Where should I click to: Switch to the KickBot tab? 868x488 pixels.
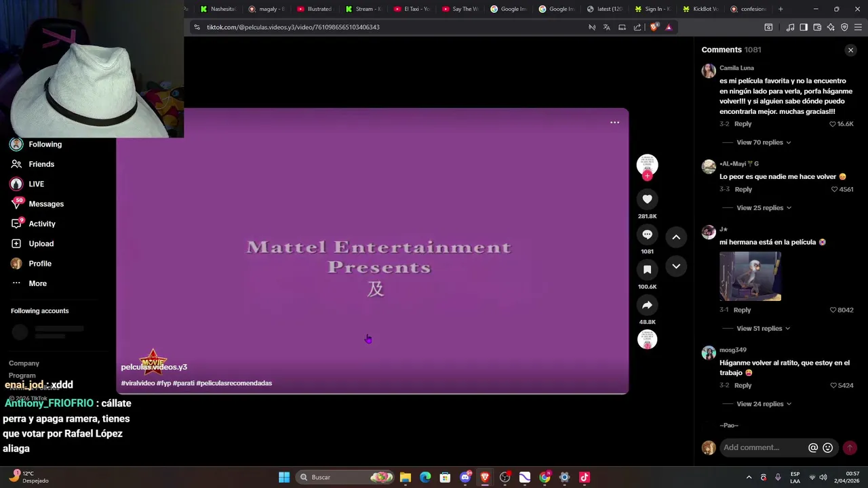tap(701, 9)
